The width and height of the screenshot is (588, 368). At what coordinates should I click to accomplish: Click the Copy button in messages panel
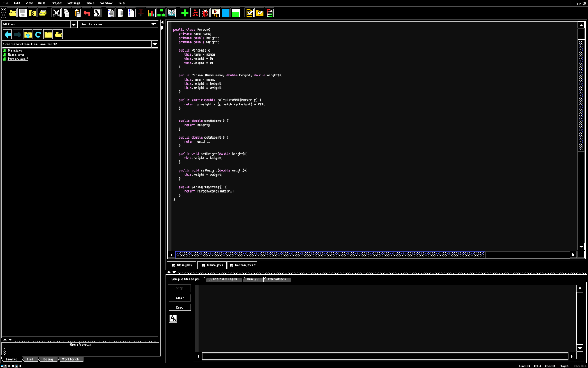click(180, 308)
